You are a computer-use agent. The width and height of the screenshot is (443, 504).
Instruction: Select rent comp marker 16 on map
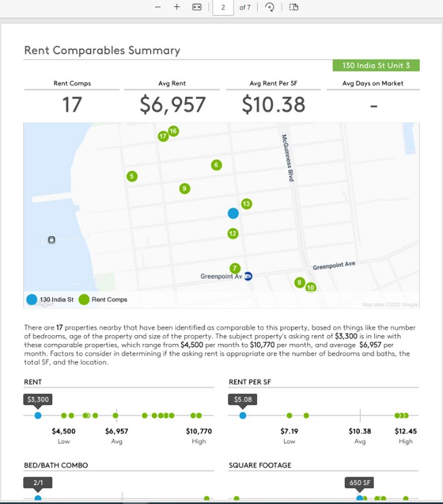(173, 131)
